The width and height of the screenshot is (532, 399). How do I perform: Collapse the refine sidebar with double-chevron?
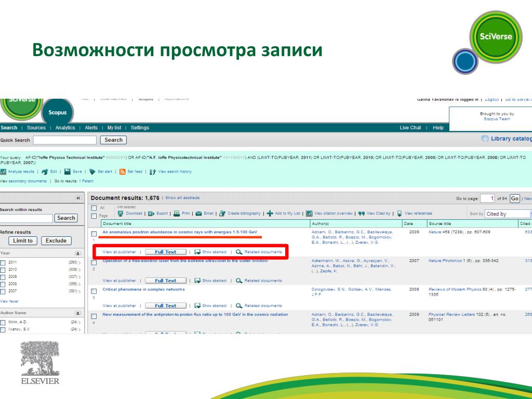pos(78,198)
